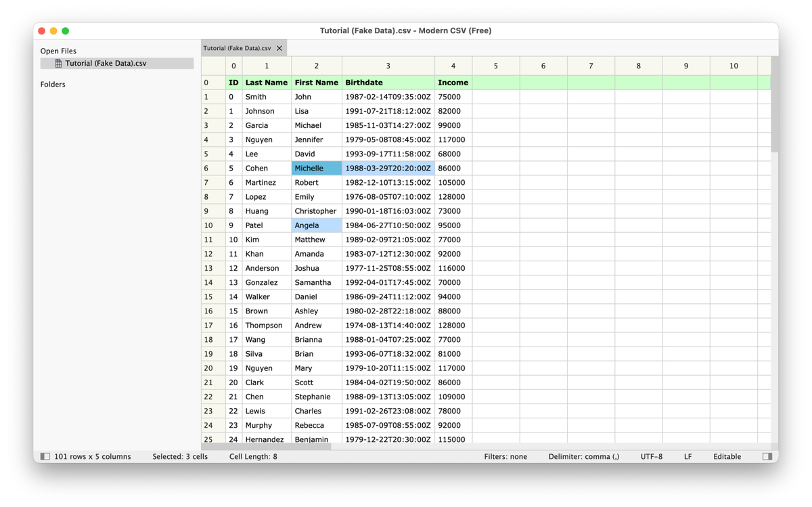The image size is (812, 507).
Task: Open Tutorial (Fake Data).csv in Open Files
Action: 117,63
